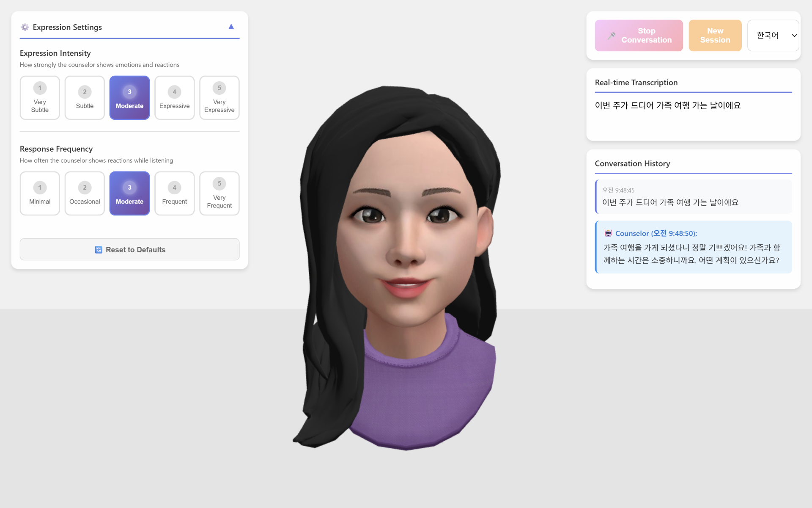Collapse the Expression Settings panel
This screenshot has width=812, height=508.
231,27
